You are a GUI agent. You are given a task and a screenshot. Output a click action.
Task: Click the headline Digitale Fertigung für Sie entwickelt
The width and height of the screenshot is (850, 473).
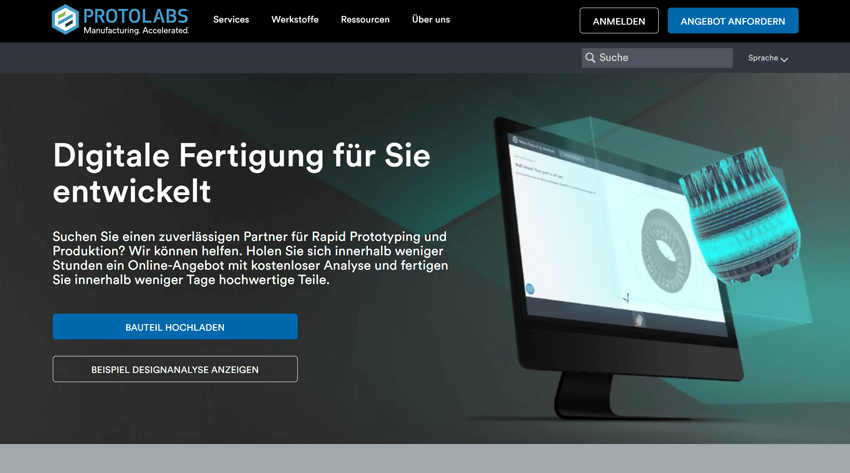pos(242,173)
